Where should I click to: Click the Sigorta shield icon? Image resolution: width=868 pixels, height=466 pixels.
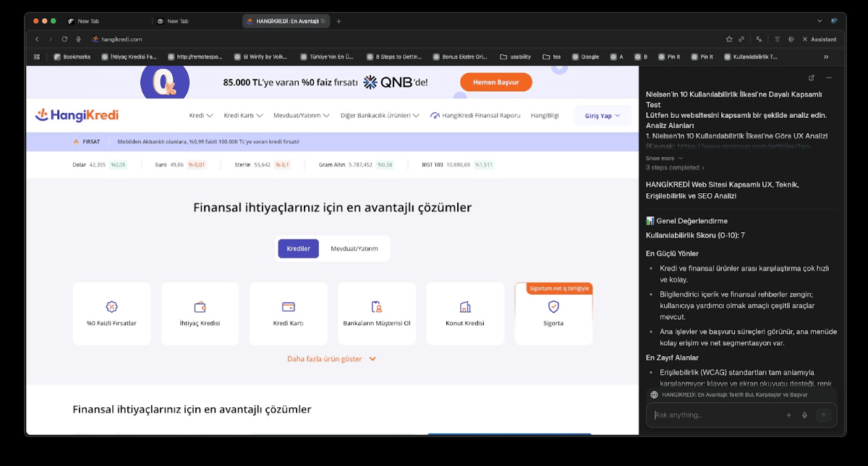click(553, 307)
